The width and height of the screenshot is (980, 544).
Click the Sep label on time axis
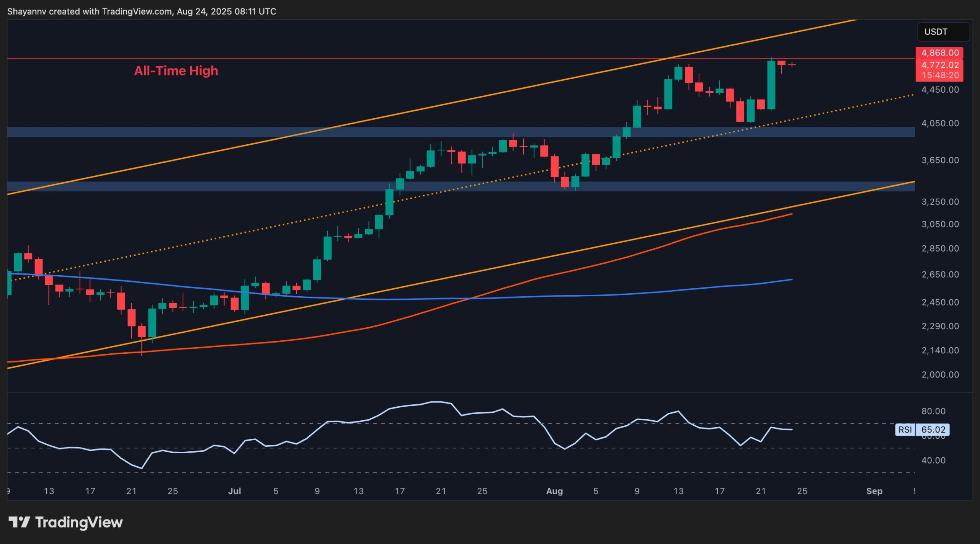tap(874, 491)
